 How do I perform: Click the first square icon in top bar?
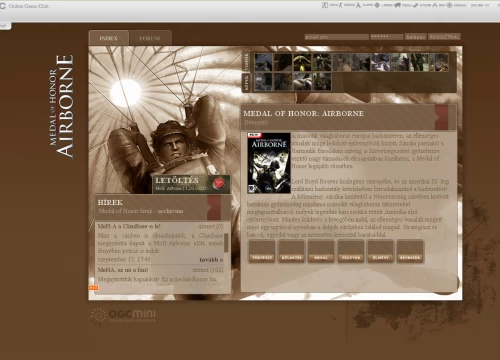point(325,5)
